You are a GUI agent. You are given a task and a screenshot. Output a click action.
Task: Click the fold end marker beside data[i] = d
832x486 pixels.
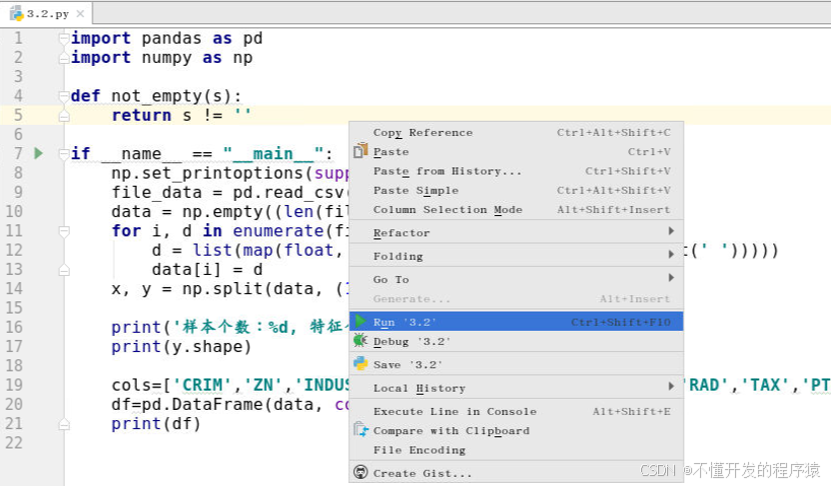click(64, 270)
